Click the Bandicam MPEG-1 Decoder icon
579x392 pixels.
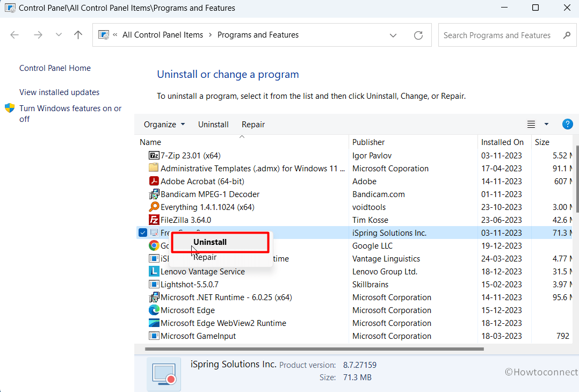[154, 194]
